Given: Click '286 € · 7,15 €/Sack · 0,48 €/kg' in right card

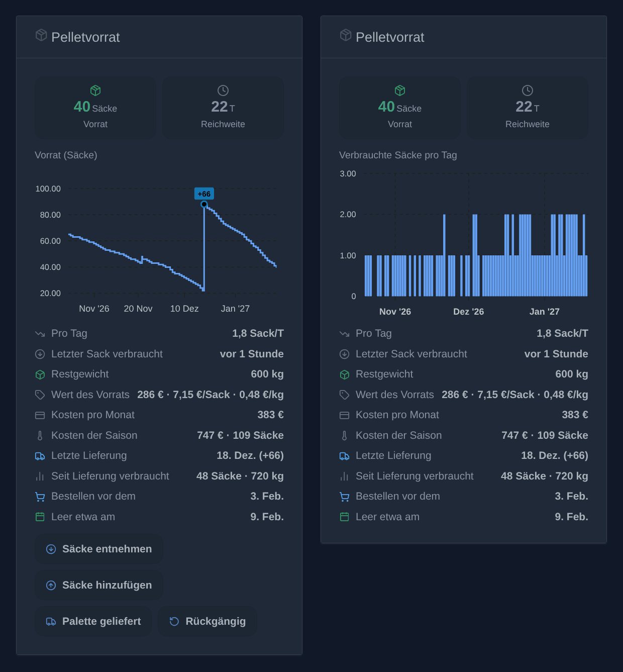Looking at the screenshot, I should (x=515, y=395).
